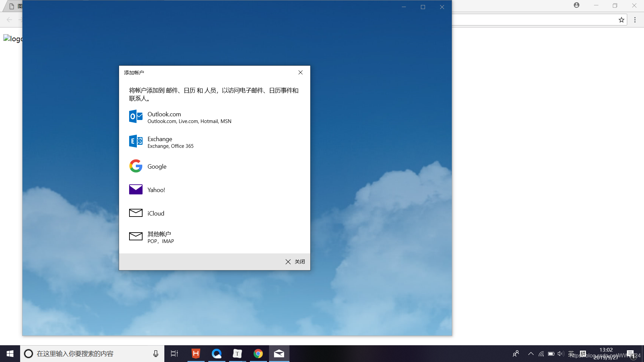Choose the Exchange, Office 365 account
Viewport: 644px width, 362px height.
click(215, 142)
